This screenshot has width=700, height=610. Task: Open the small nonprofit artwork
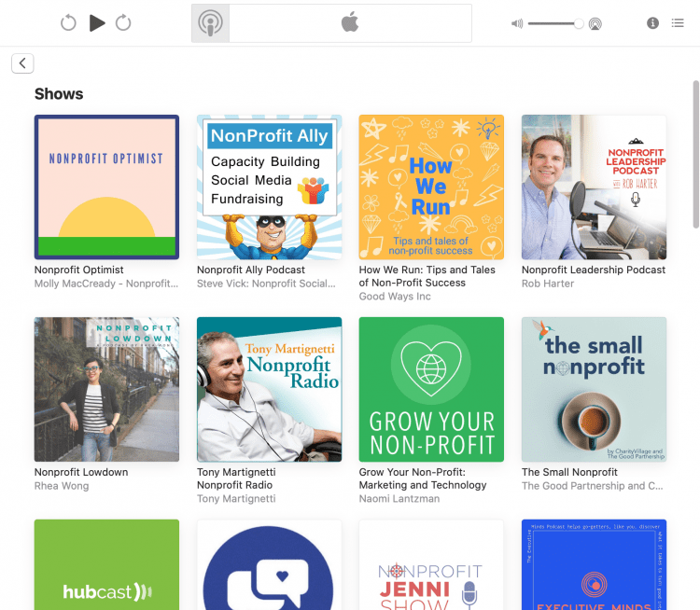(x=594, y=389)
